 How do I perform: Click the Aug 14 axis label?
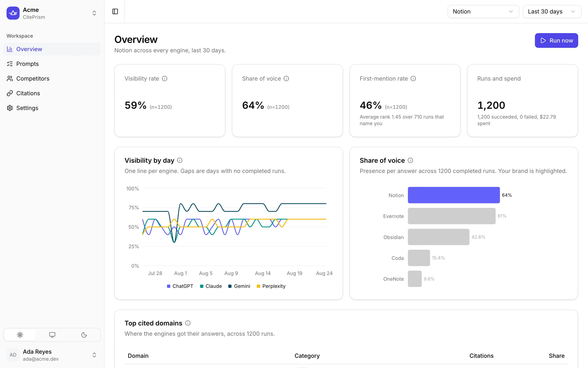point(263,273)
